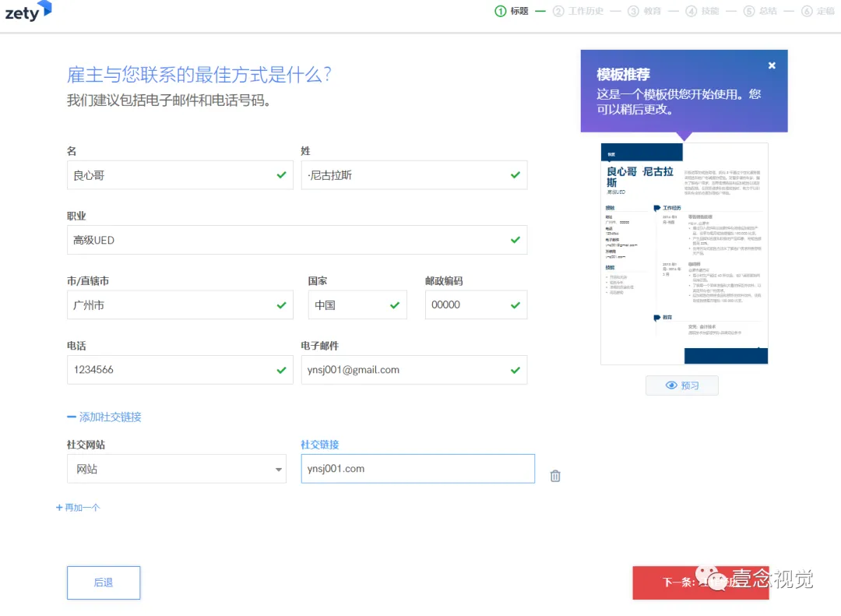Click the 模板推荐 tooltip heading
841x616 pixels.
tap(623, 74)
